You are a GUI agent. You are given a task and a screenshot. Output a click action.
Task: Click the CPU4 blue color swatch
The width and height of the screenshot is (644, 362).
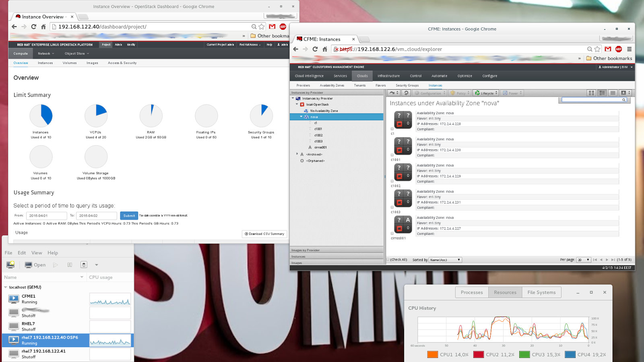[570, 354]
